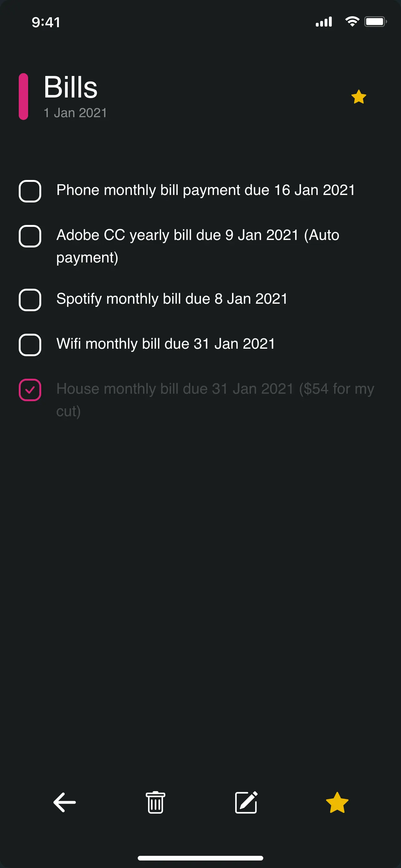Tap the yellow star beside Bills title
Viewport: 401px width, 868px height.
359,97
